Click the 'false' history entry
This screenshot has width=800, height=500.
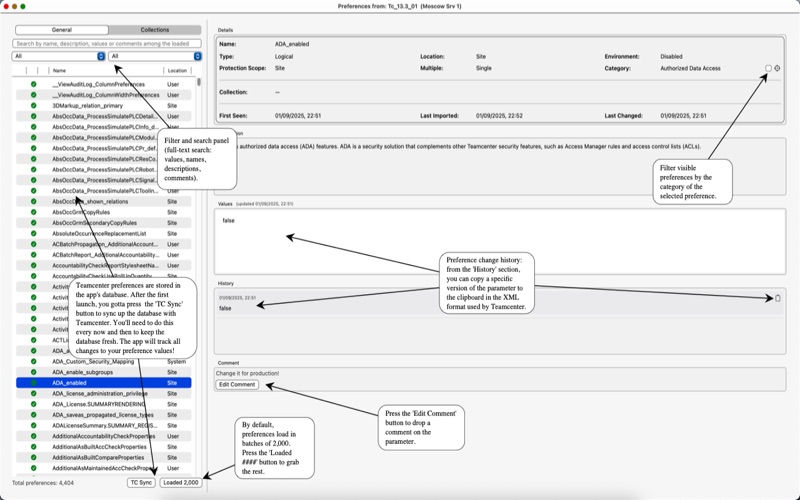click(225, 308)
